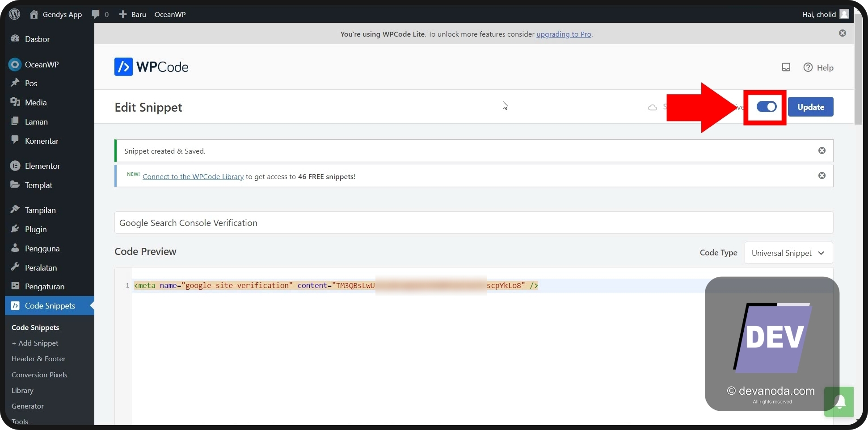The height and width of the screenshot is (430, 868).
Task: Toggle the snippet Active switch
Action: (x=767, y=107)
